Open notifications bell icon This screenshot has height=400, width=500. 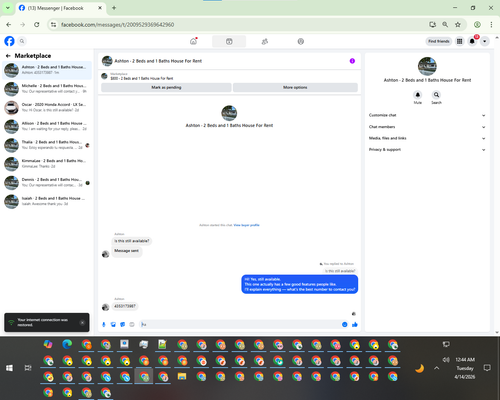coord(472,41)
